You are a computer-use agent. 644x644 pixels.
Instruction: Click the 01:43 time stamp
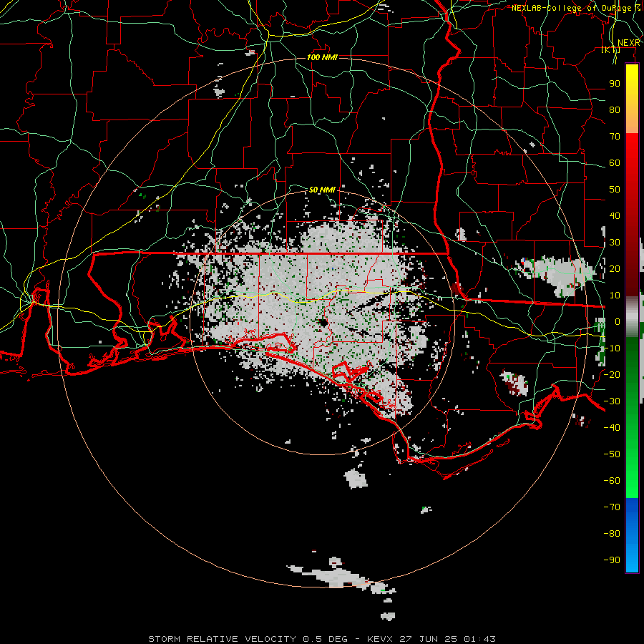coord(479,639)
